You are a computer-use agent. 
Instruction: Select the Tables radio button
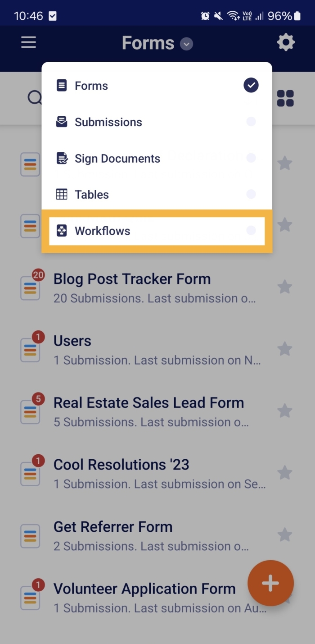tap(251, 194)
